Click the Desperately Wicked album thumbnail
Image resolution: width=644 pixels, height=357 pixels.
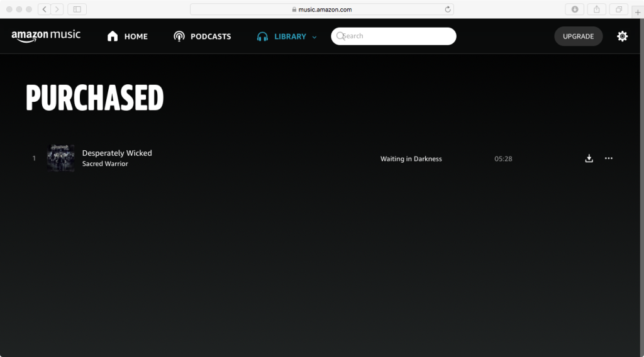point(60,158)
